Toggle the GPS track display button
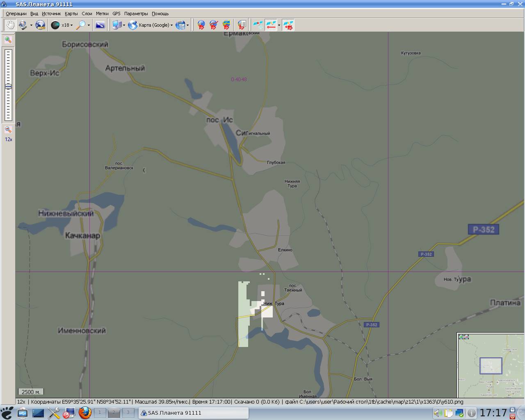 pyautogui.click(x=271, y=25)
